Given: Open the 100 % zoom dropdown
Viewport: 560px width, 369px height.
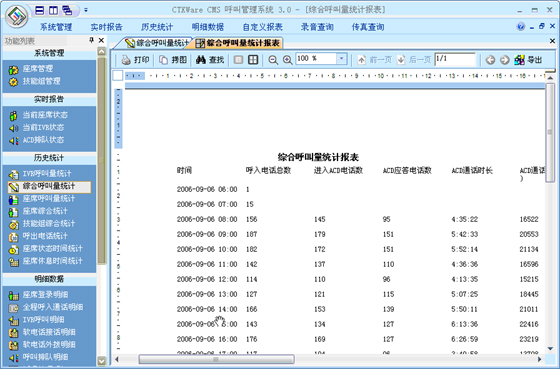Looking at the screenshot, I should 341,59.
